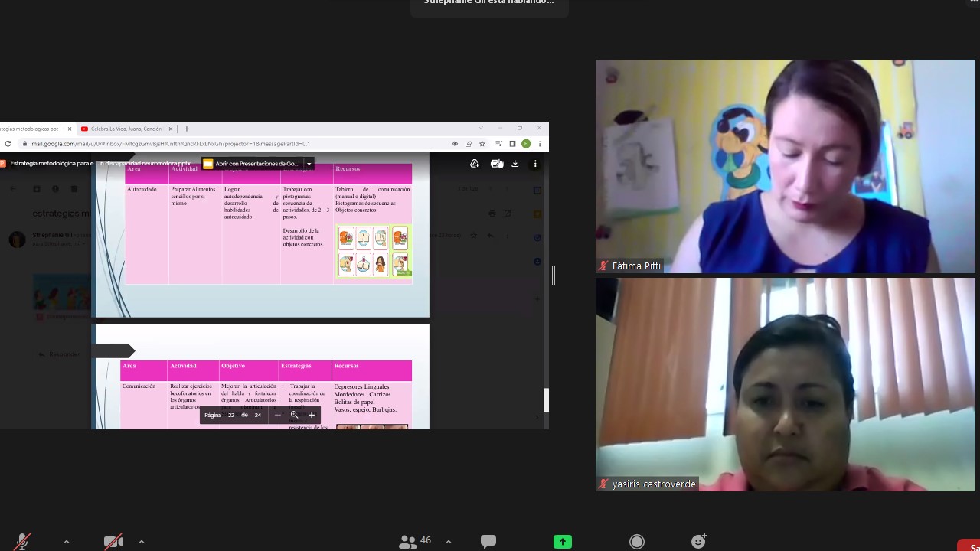Open the Participants panel showing 46

point(415,541)
